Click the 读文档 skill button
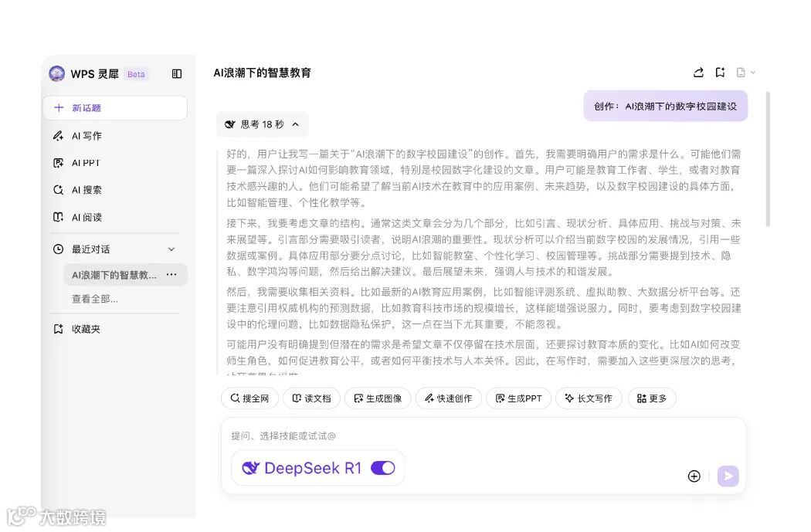The image size is (811, 532). coord(311,398)
